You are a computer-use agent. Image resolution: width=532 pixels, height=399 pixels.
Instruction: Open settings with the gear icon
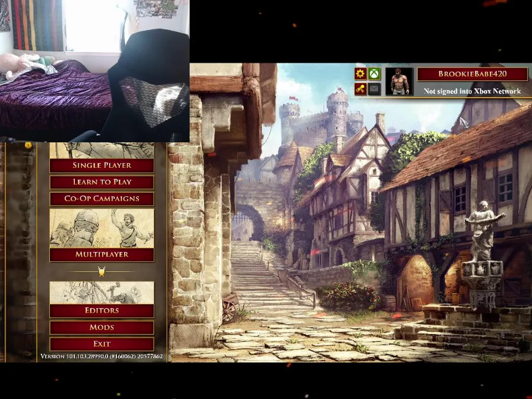360,74
